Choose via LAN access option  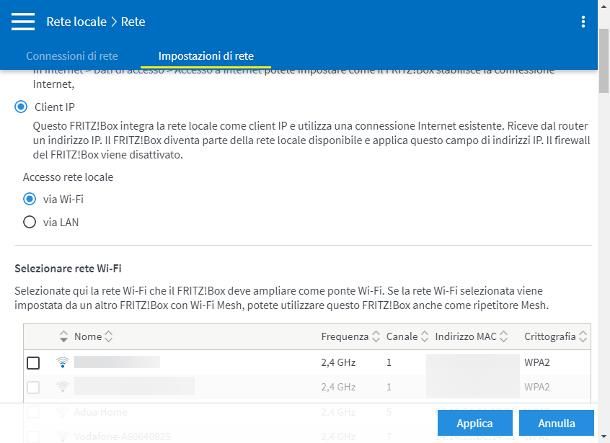(30, 222)
